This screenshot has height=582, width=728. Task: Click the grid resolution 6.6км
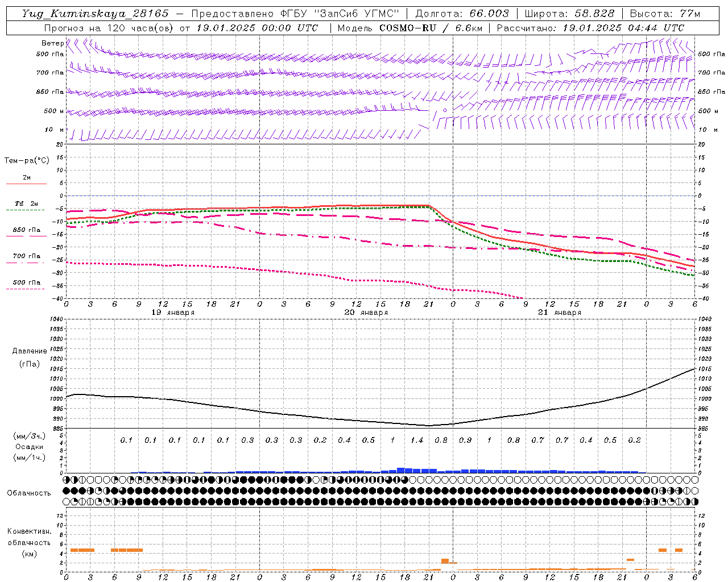tap(469, 28)
